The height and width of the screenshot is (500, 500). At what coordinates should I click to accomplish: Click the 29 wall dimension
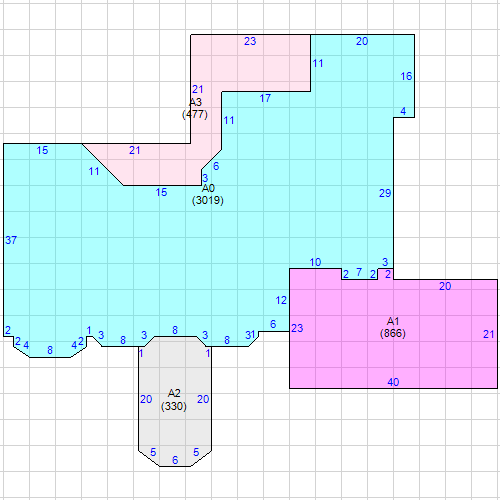tap(385, 193)
